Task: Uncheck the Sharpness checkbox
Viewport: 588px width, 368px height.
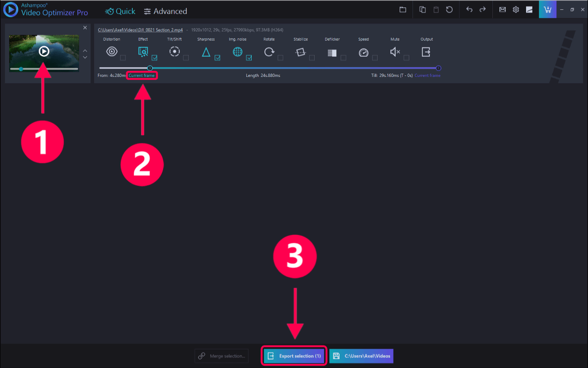Action: point(217,58)
